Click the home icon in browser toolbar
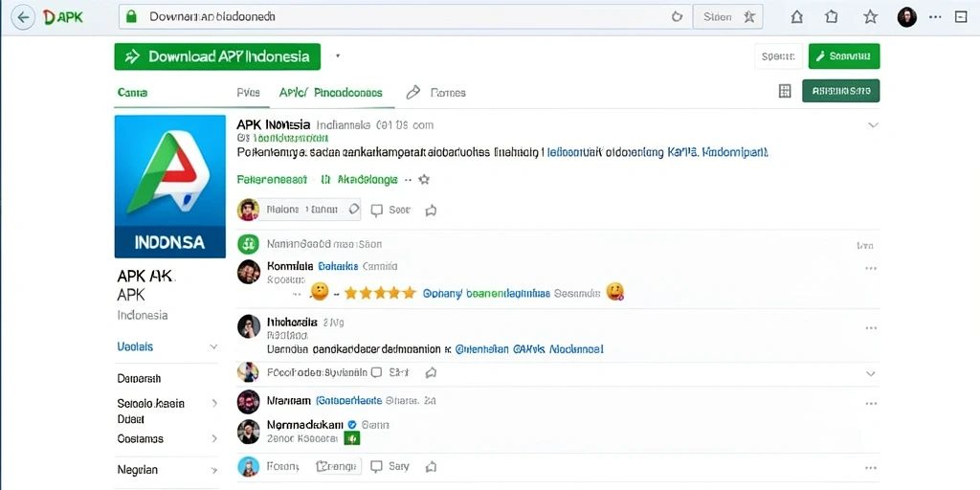Viewport: 980px width, 490px height. (x=797, y=17)
